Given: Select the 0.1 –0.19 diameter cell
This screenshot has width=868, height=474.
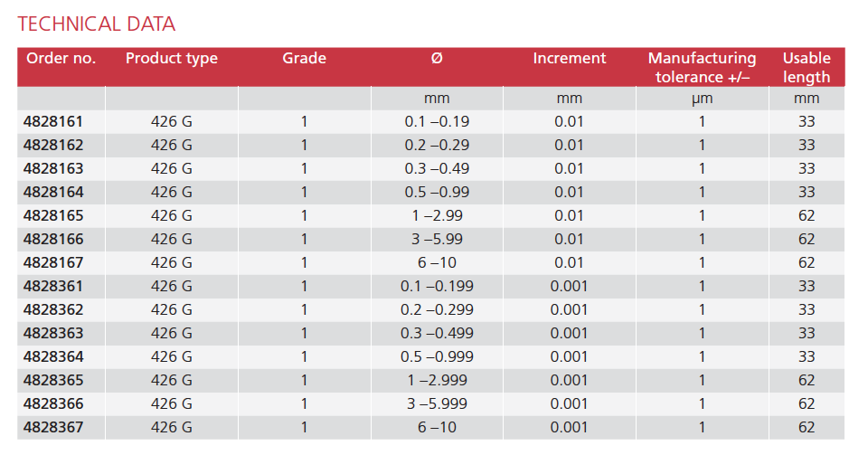Looking at the screenshot, I should 437,121.
